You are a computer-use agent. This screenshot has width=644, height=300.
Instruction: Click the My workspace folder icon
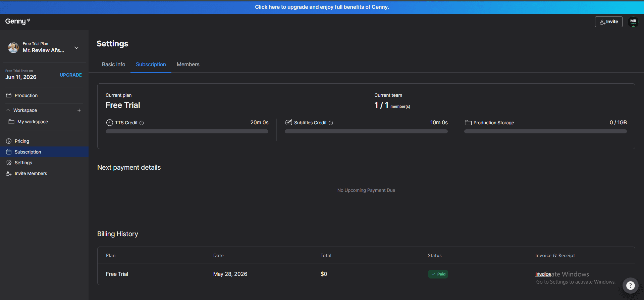[11, 122]
